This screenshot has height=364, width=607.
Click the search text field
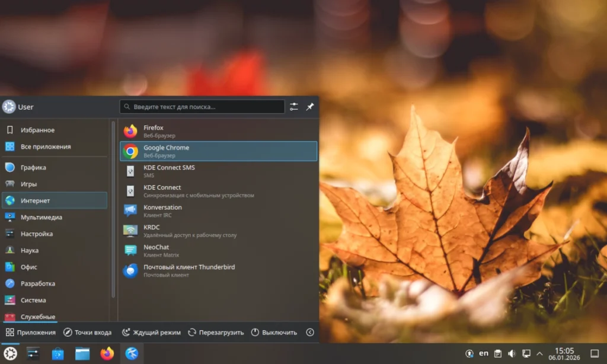tap(202, 107)
